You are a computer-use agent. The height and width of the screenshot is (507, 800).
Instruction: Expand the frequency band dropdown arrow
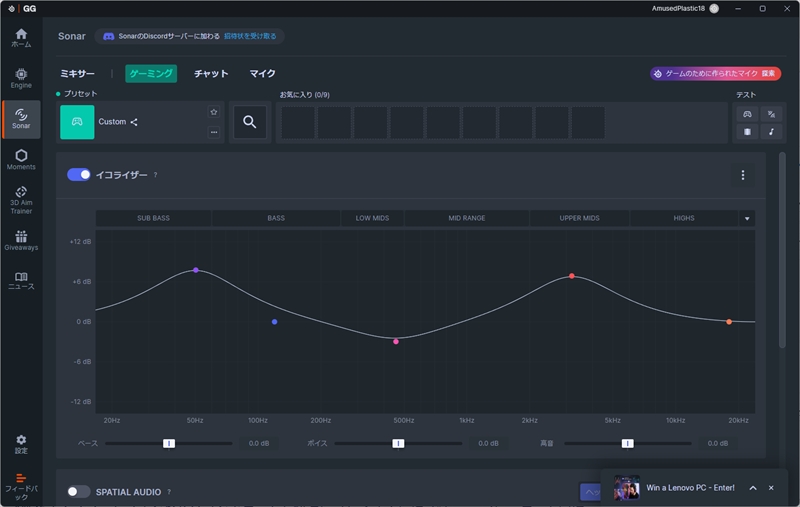746,218
